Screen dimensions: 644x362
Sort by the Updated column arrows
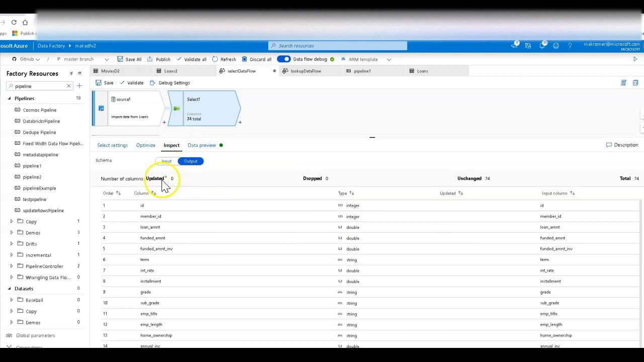coord(460,193)
